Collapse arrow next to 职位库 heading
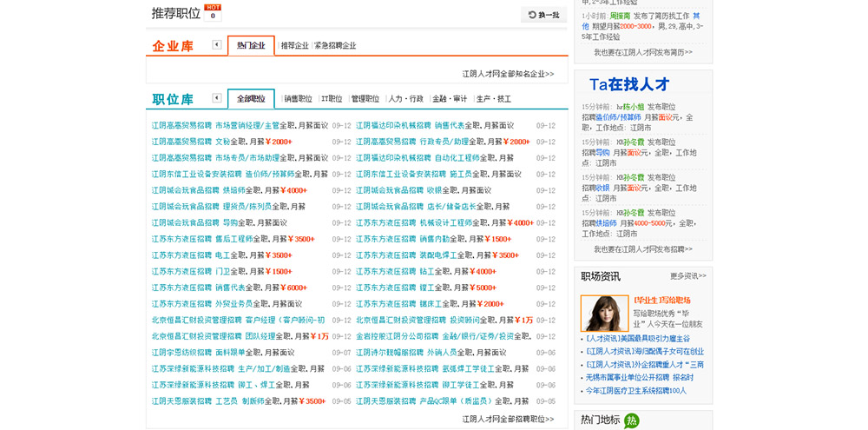868x430 pixels. pyautogui.click(x=217, y=98)
